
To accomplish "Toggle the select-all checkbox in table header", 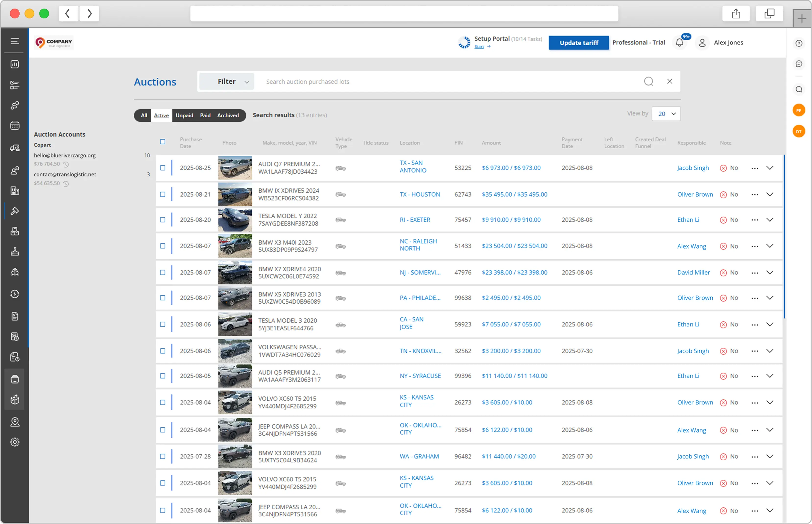I will click(x=163, y=142).
